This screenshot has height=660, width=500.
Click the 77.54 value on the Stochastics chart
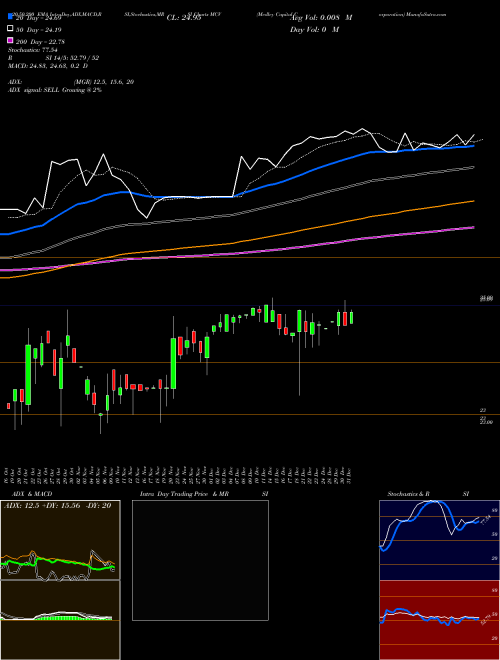coord(485,520)
